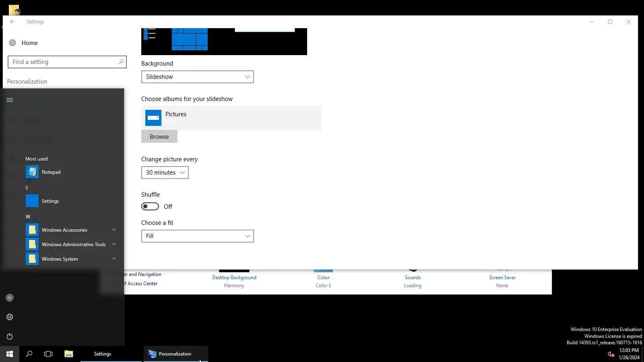Switch to Personalization window on taskbar
Viewport: 644px width, 362px height.
coord(176,354)
